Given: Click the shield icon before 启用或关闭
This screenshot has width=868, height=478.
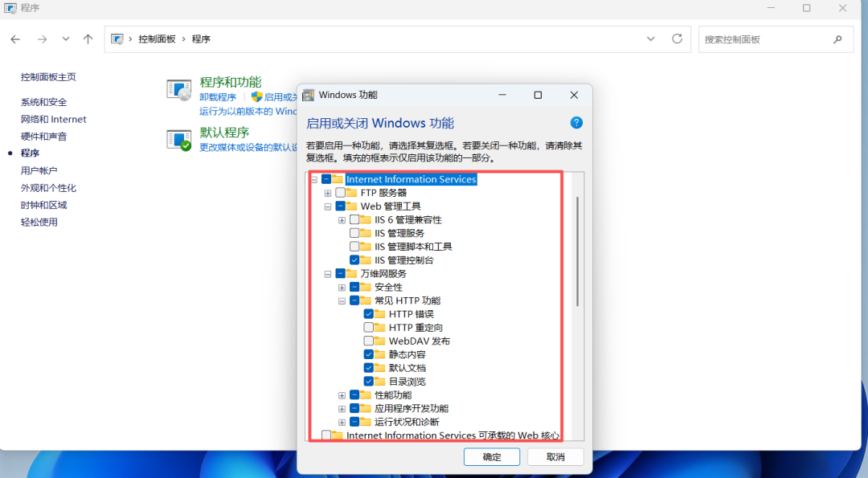Looking at the screenshot, I should pyautogui.click(x=256, y=97).
